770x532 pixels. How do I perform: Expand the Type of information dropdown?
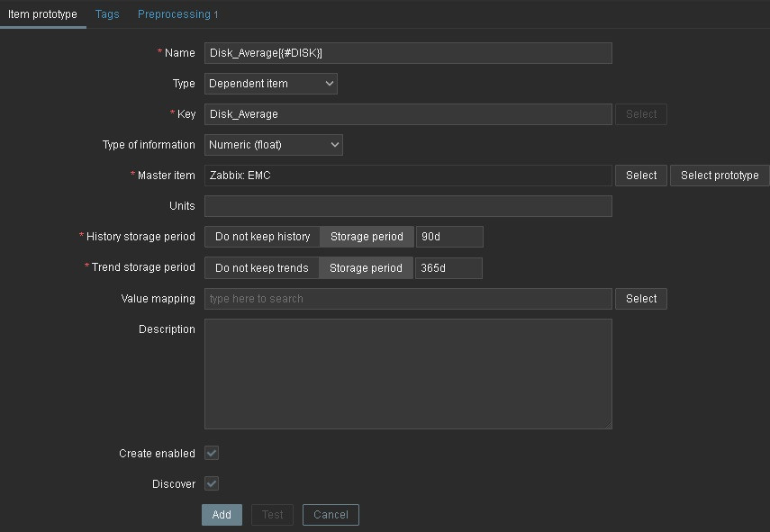[274, 145]
